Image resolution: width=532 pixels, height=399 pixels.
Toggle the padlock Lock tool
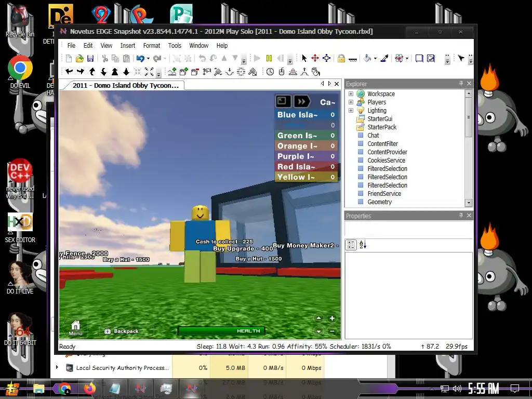(341, 58)
